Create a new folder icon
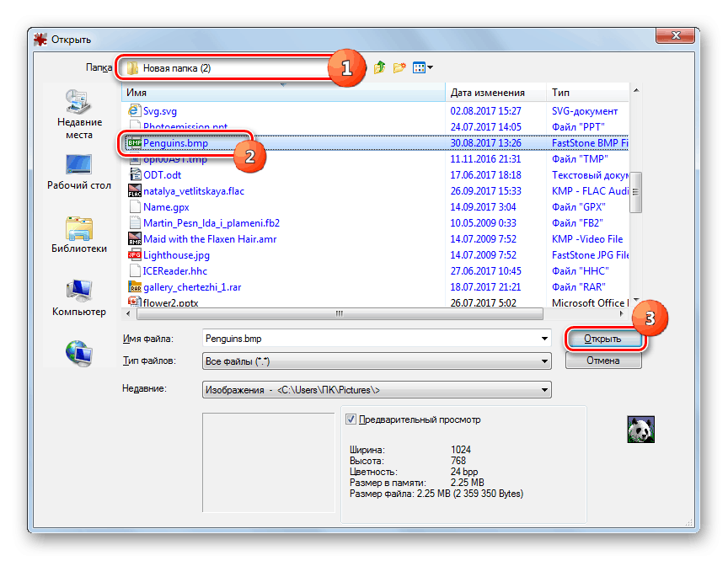This screenshot has height=561, width=728. tap(399, 67)
